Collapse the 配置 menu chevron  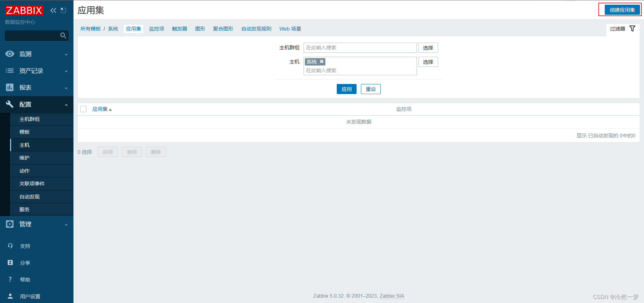click(x=66, y=105)
